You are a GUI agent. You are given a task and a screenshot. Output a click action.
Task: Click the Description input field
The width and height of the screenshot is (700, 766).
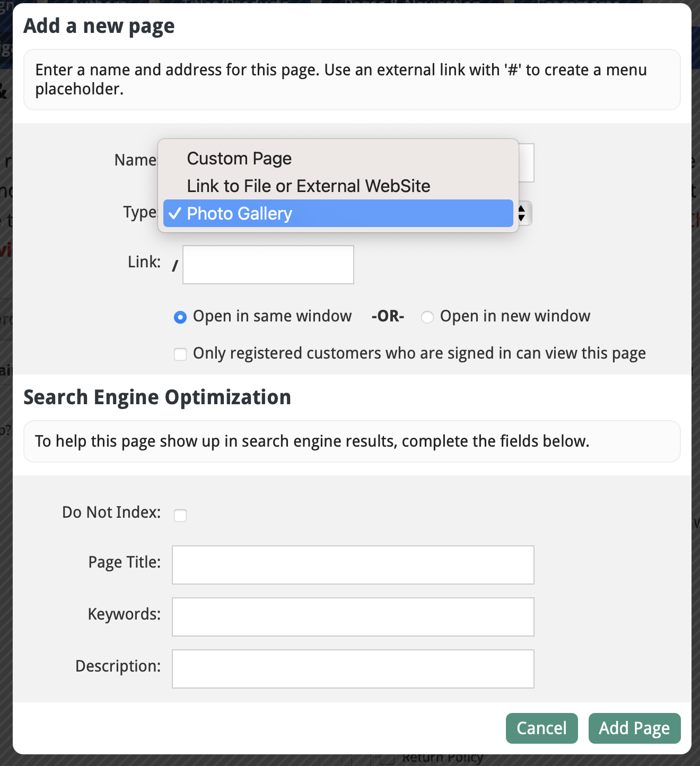pos(353,668)
